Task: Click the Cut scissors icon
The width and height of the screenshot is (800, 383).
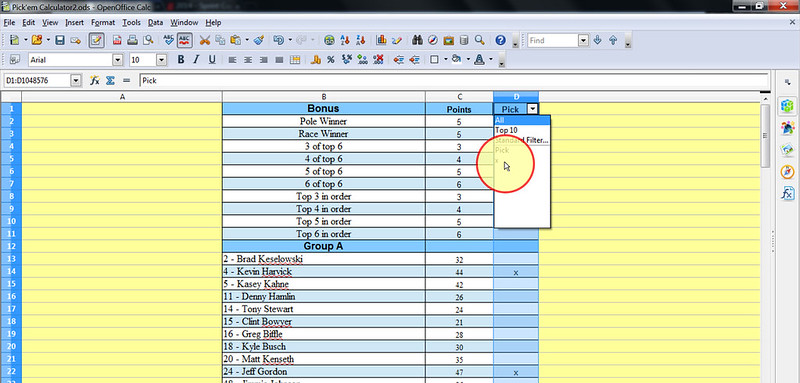Action: coord(205,40)
